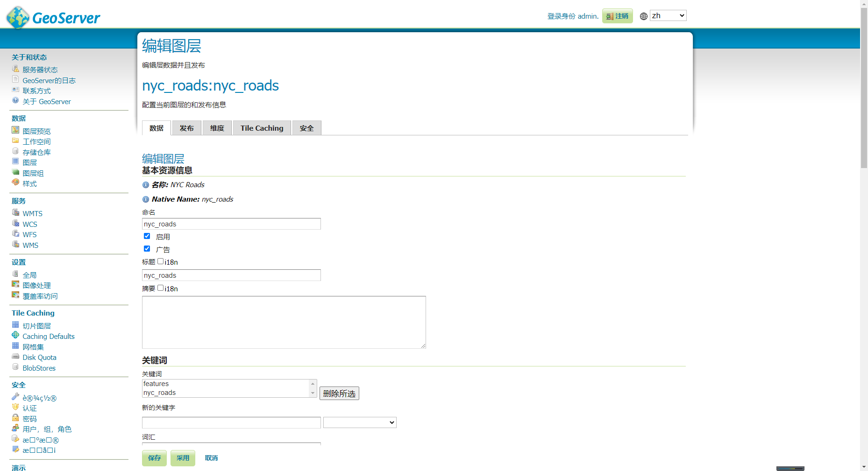Click the BlobStores icon
The width and height of the screenshot is (868, 471).
pos(15,367)
